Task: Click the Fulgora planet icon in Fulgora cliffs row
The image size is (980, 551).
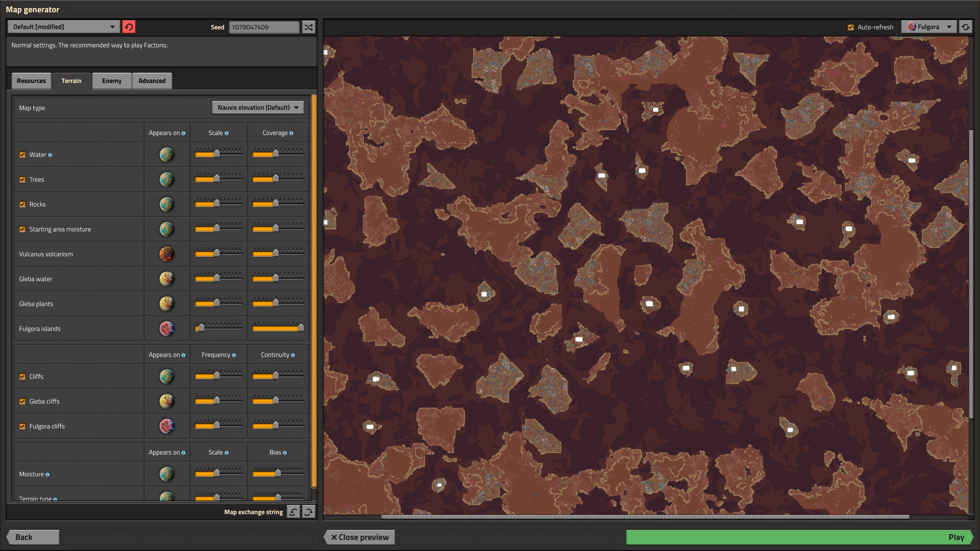Action: tap(167, 426)
